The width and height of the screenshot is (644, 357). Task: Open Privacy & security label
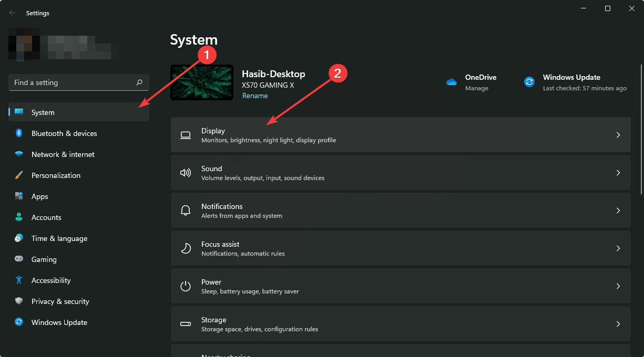point(60,301)
